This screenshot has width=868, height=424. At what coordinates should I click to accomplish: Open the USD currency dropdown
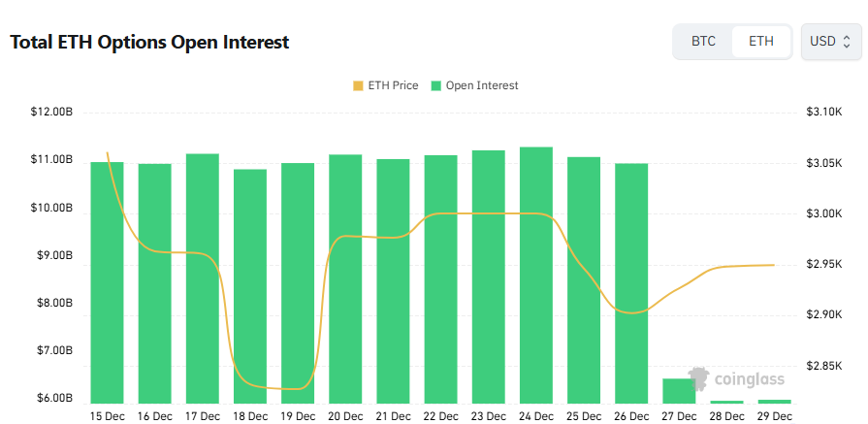pos(830,42)
